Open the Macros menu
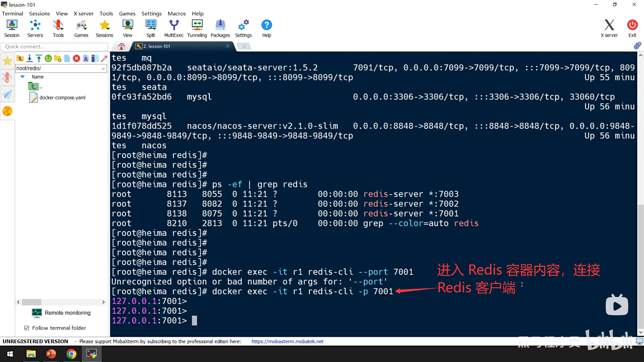 (176, 13)
